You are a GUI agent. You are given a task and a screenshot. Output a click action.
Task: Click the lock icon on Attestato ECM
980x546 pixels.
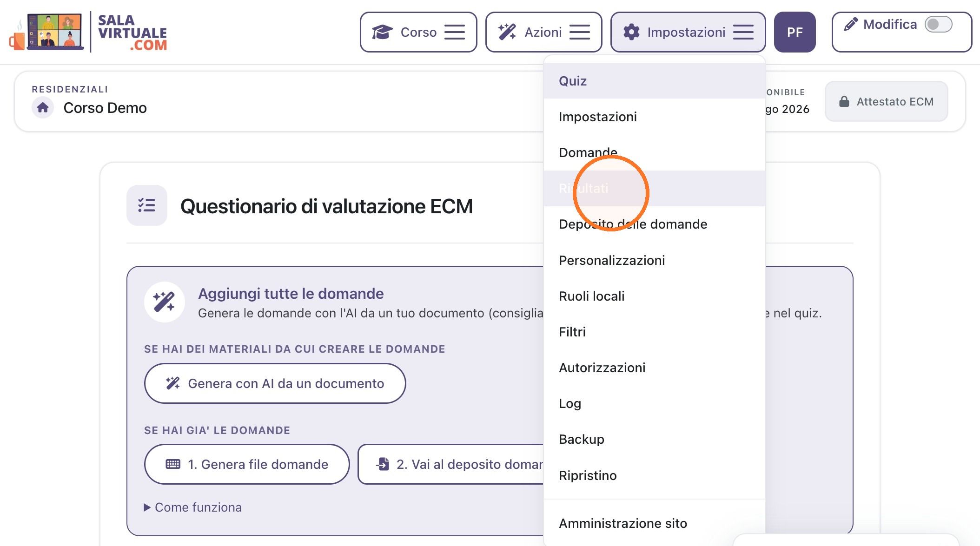(x=844, y=102)
